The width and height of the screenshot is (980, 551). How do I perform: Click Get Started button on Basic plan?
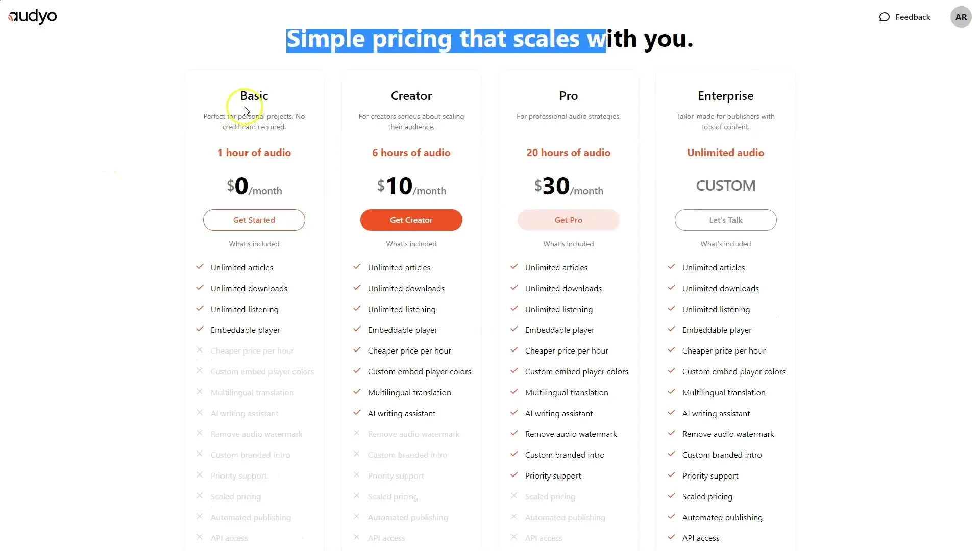[254, 220]
